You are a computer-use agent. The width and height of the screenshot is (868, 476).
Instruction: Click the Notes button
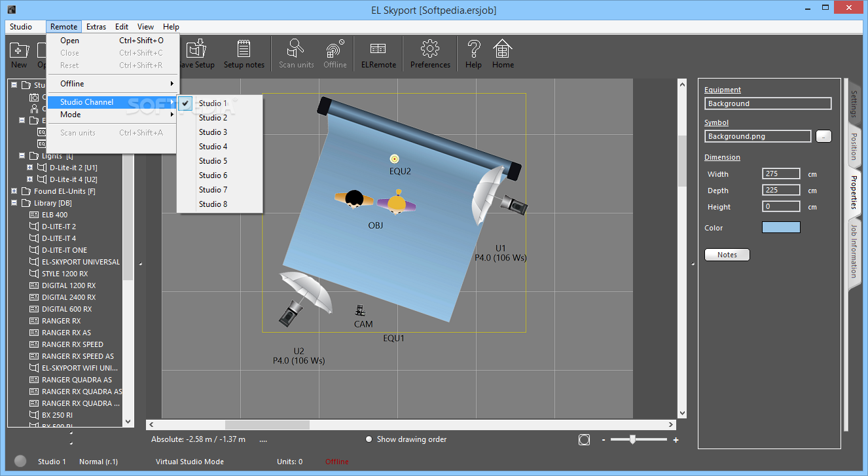(727, 255)
